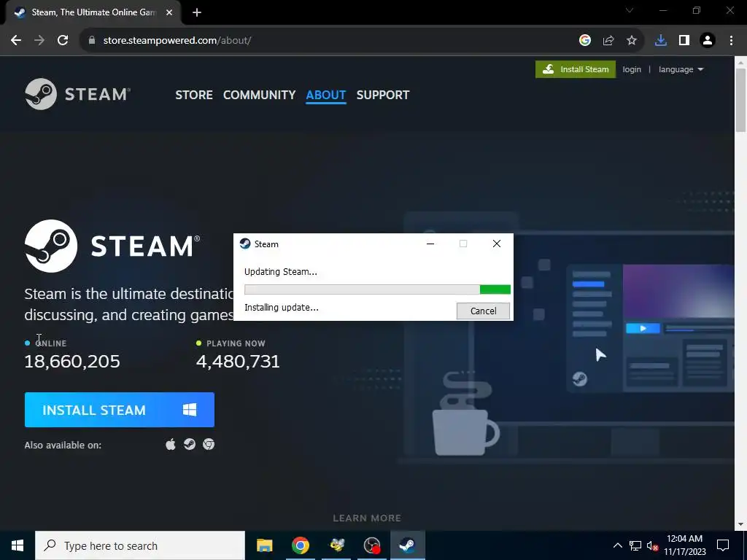747x560 pixels.
Task: Open the Windows Start menu
Action: [x=18, y=545]
